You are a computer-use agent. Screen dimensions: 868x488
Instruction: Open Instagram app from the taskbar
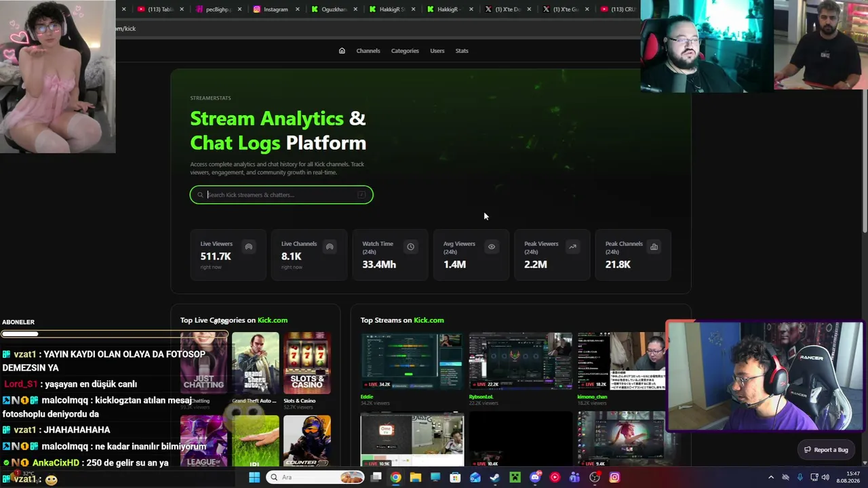[614, 477]
